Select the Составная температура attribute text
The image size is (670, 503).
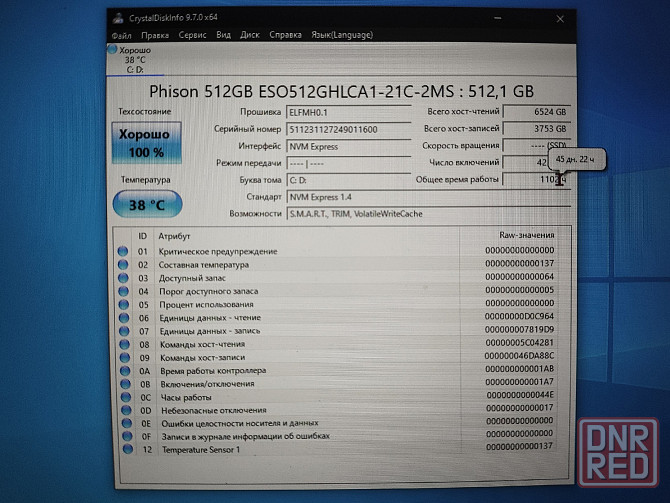point(204,265)
